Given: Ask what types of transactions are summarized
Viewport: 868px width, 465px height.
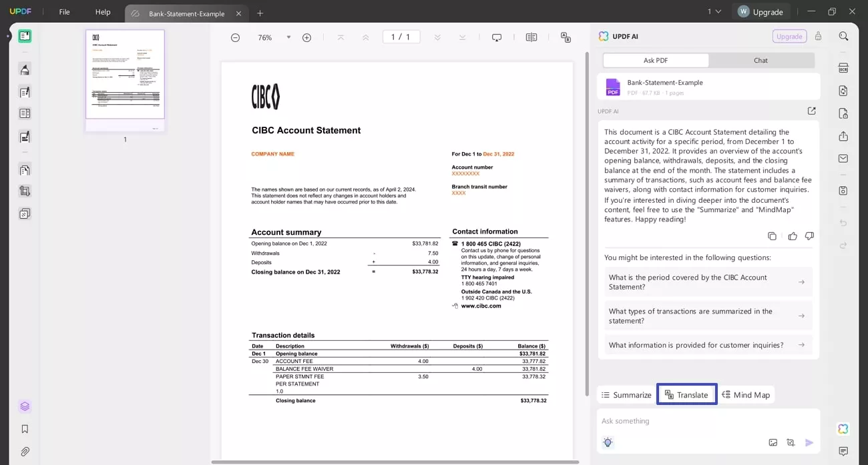Looking at the screenshot, I should click(708, 316).
